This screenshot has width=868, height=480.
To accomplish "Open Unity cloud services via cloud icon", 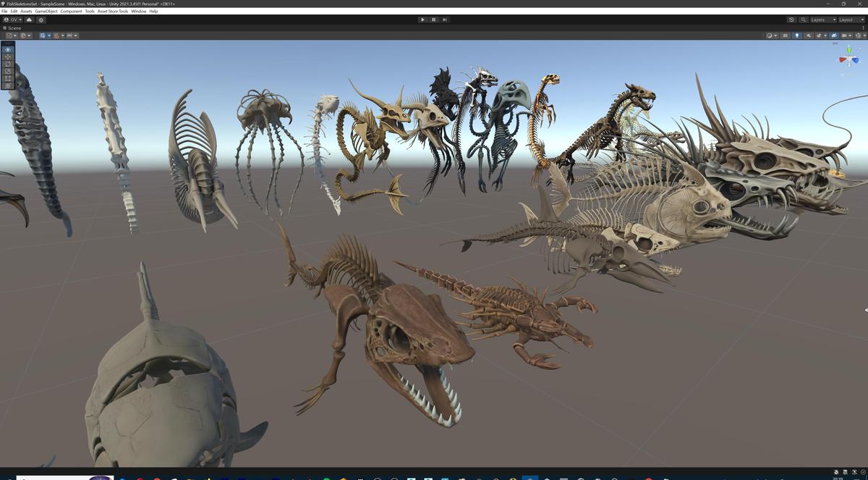I will 29,20.
